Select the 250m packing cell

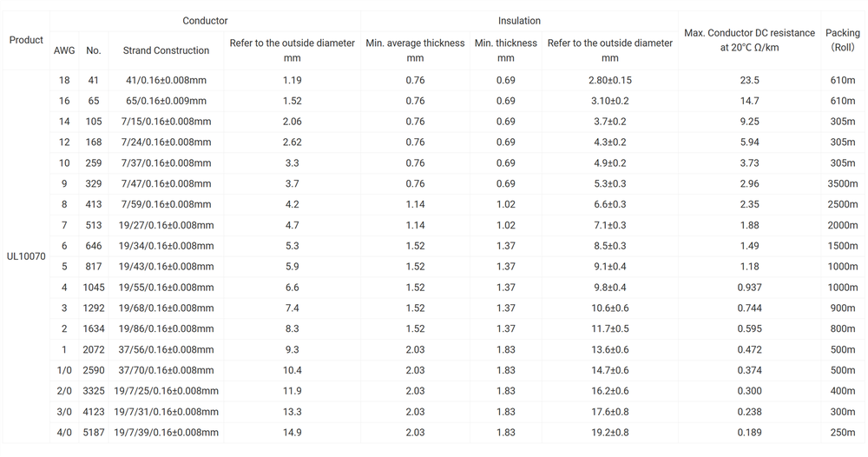click(x=842, y=433)
